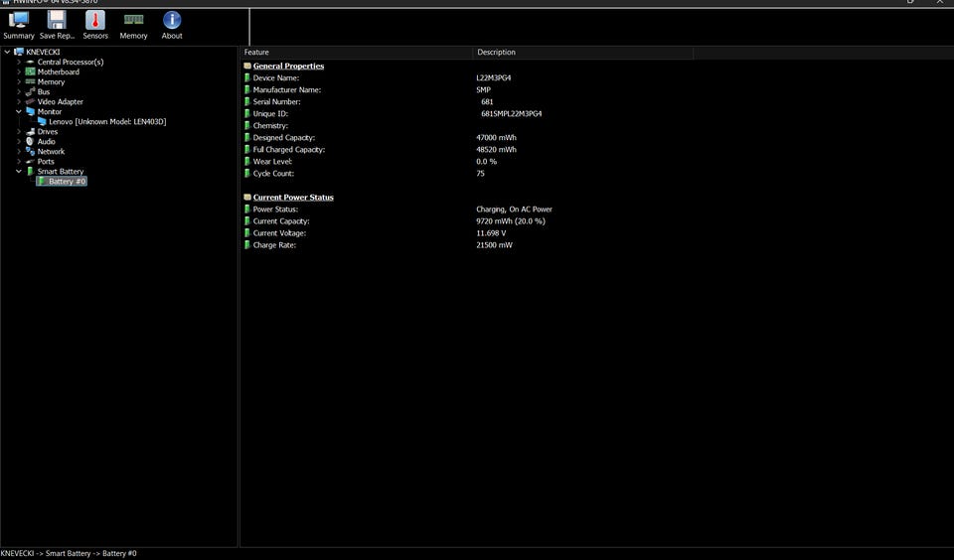Select the Chemistry row
This screenshot has width=954, height=560.
click(x=270, y=126)
